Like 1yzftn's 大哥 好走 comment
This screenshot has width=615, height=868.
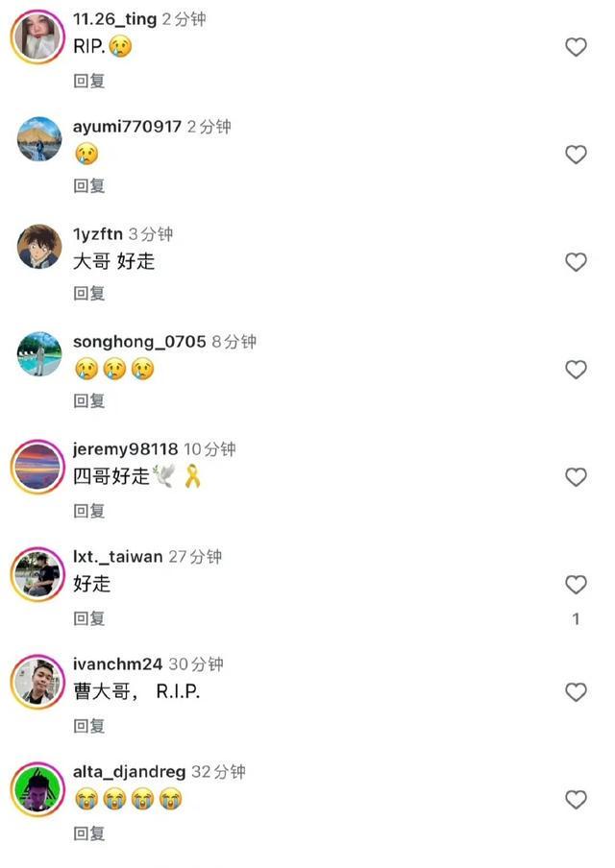[x=576, y=262]
